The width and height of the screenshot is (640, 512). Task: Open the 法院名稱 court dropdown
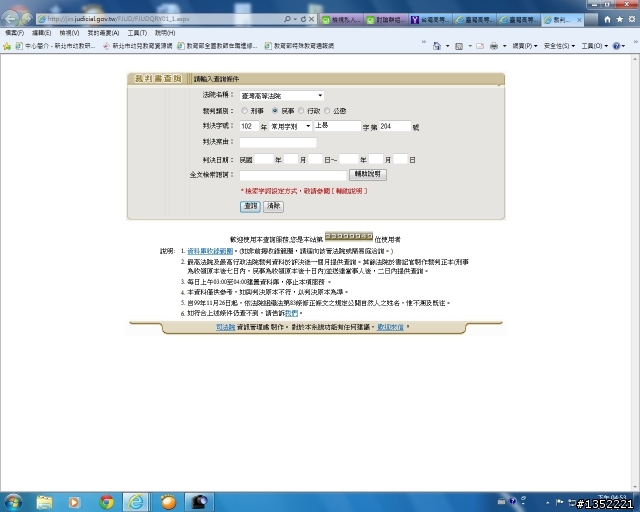pos(282,96)
